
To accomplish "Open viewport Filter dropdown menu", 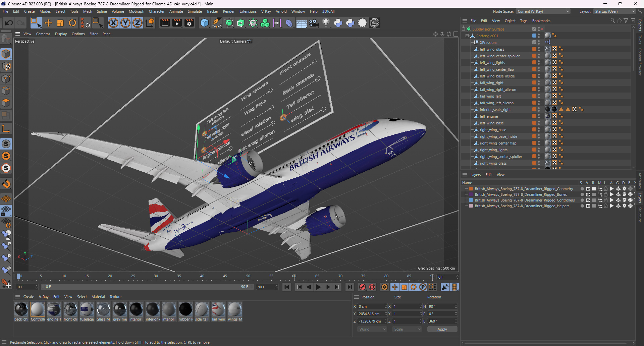I will [94, 34].
